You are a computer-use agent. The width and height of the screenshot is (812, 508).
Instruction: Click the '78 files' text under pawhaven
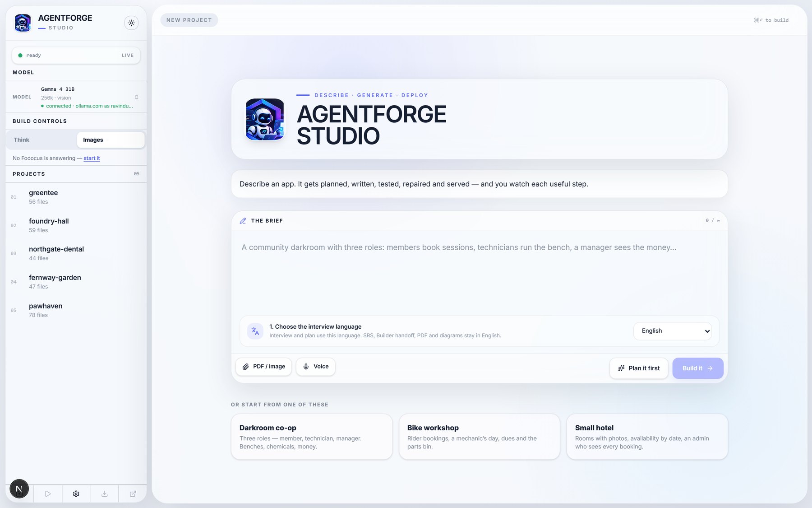[38, 315]
